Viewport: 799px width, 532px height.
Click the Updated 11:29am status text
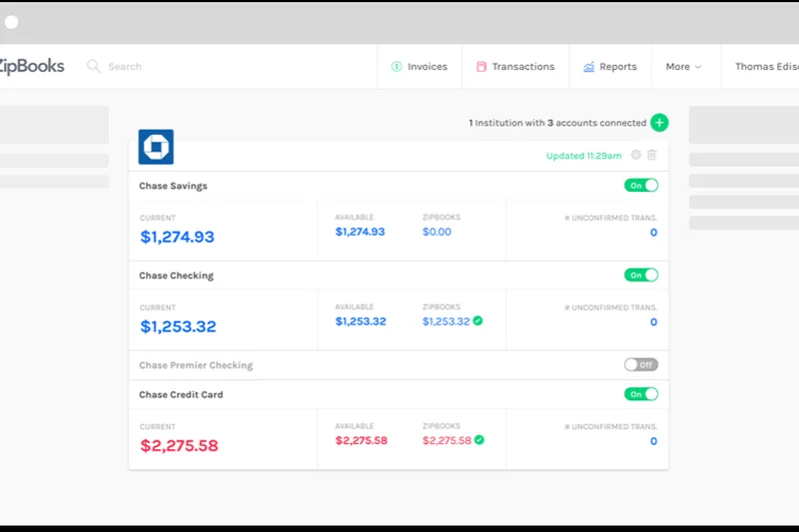(584, 156)
